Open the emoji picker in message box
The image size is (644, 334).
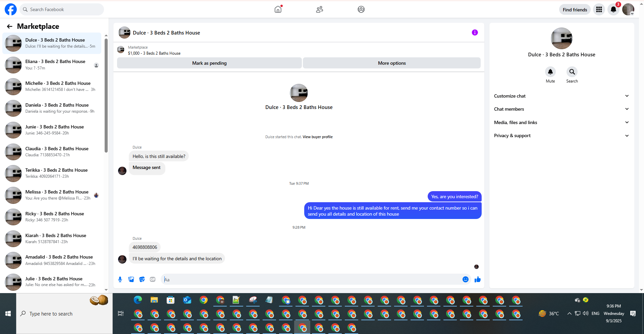[x=466, y=279]
